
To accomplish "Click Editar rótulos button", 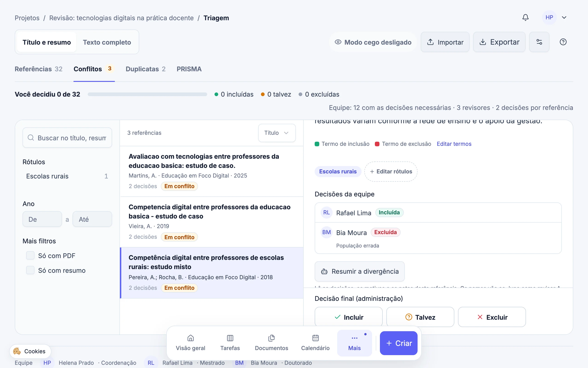I will (391, 171).
